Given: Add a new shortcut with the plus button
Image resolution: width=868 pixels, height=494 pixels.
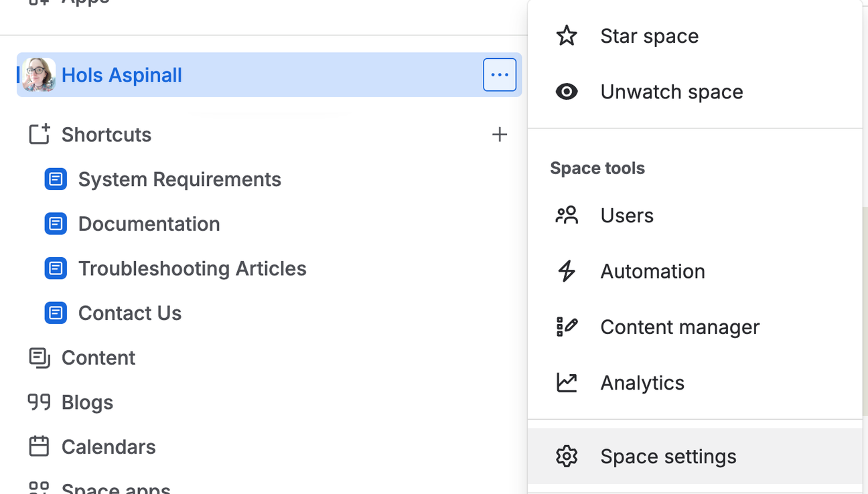Looking at the screenshot, I should coord(500,134).
